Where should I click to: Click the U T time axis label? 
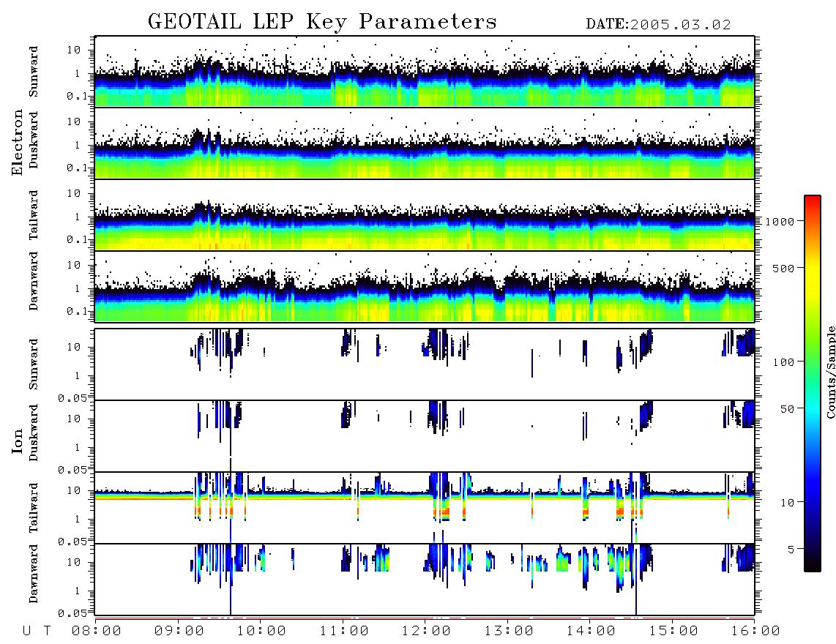[37, 632]
